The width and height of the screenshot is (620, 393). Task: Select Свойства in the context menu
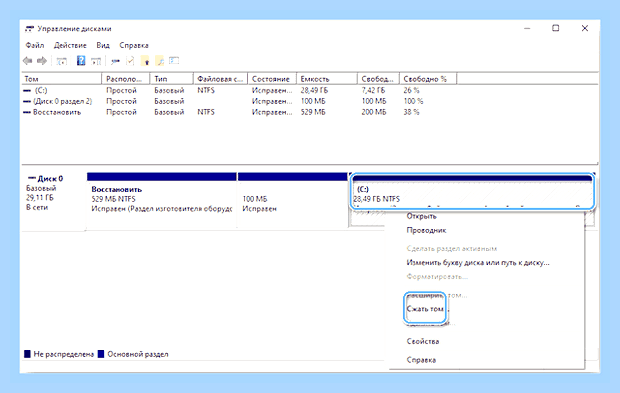click(423, 341)
